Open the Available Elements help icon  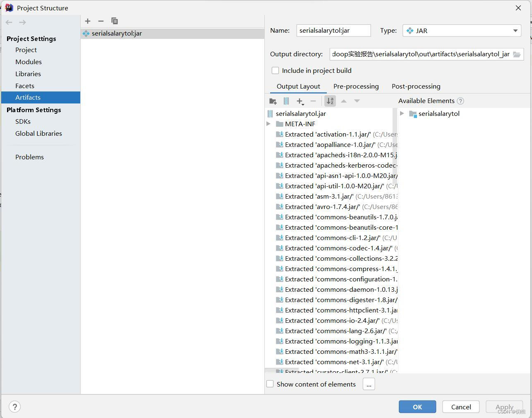(460, 101)
